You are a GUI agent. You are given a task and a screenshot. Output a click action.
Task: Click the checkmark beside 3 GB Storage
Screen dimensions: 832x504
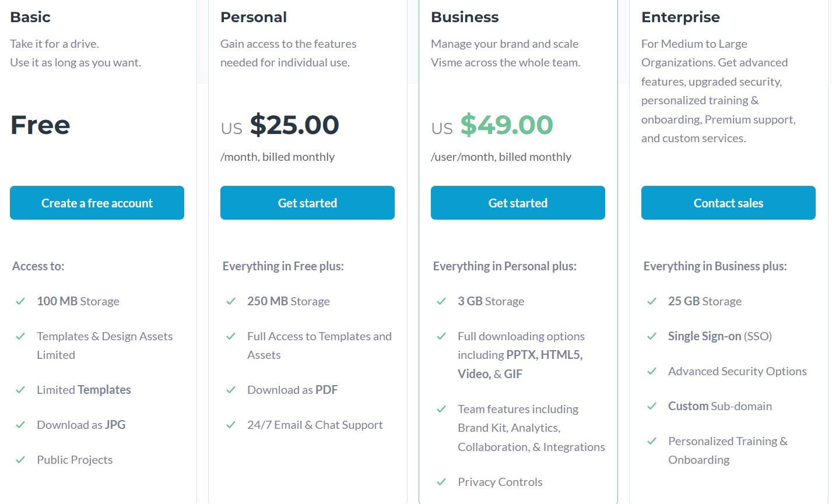(x=441, y=301)
